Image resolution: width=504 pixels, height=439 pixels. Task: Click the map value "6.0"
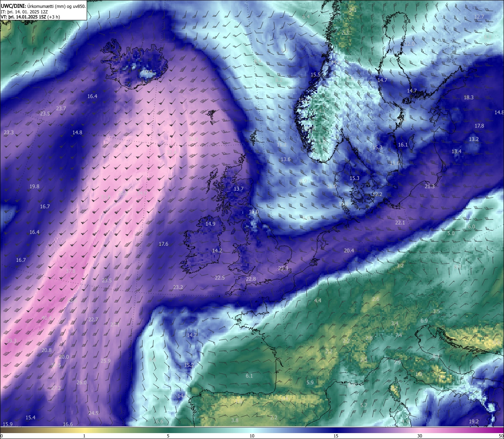(x=471, y=227)
